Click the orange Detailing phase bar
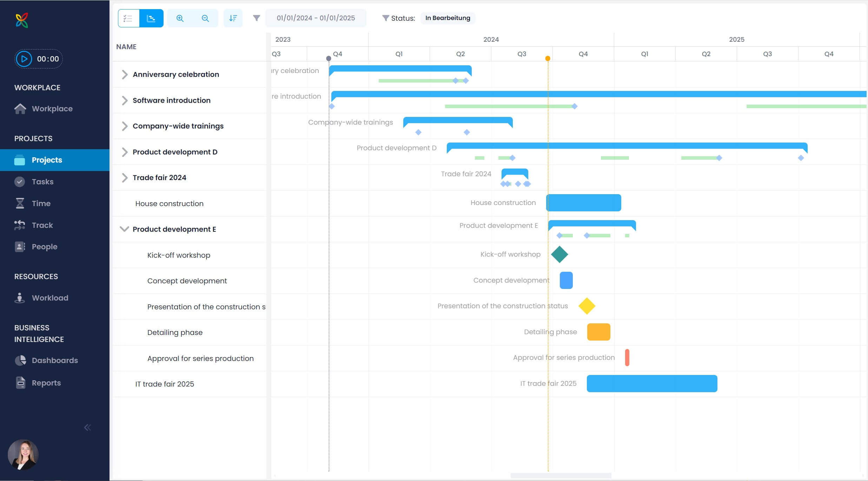 (599, 332)
